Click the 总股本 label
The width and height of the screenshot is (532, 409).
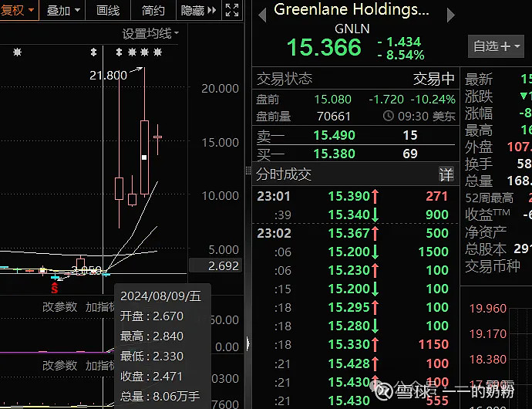click(x=486, y=249)
